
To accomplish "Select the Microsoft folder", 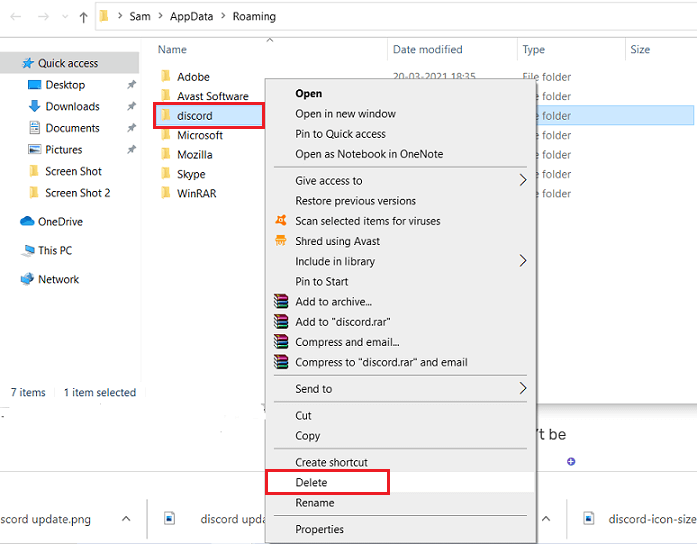I will tap(200, 136).
